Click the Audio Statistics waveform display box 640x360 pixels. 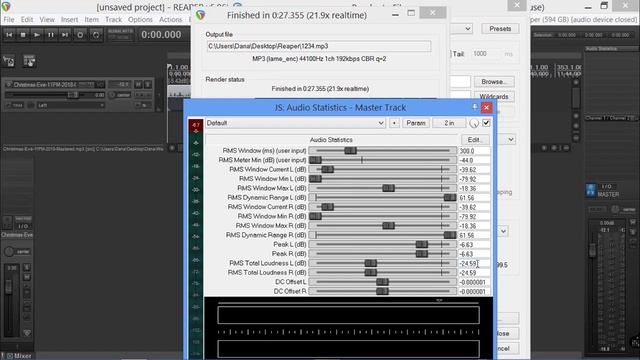(x=349, y=315)
